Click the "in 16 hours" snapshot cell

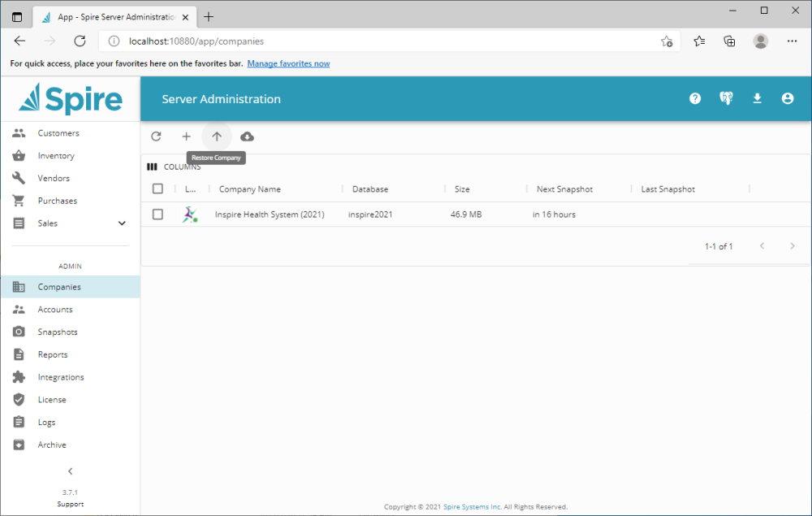(554, 215)
